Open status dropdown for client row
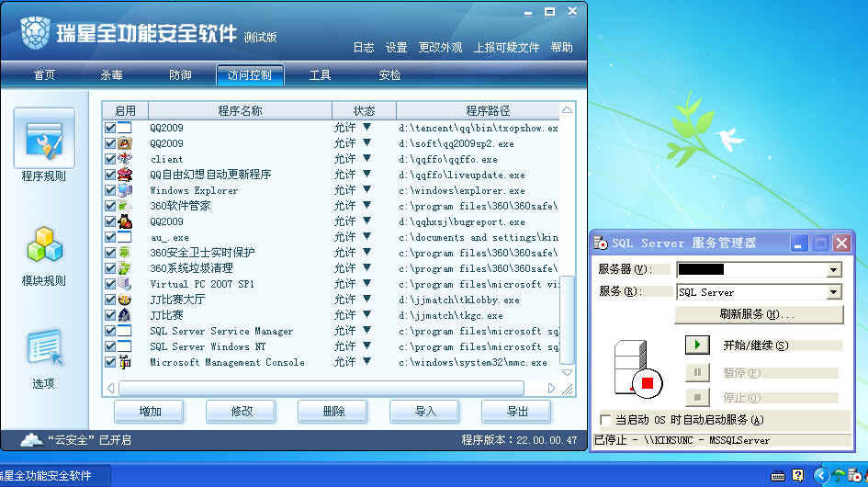868x487 pixels. click(366, 158)
